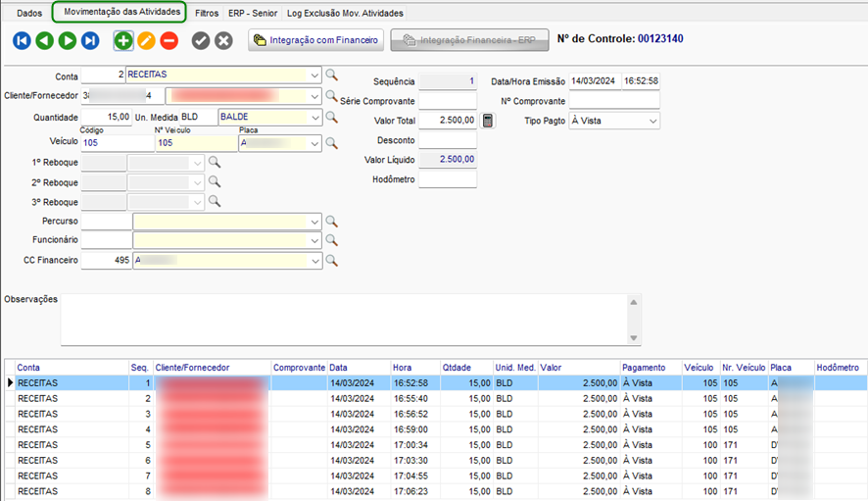
Task: Go to the previous record
Action: point(44,40)
